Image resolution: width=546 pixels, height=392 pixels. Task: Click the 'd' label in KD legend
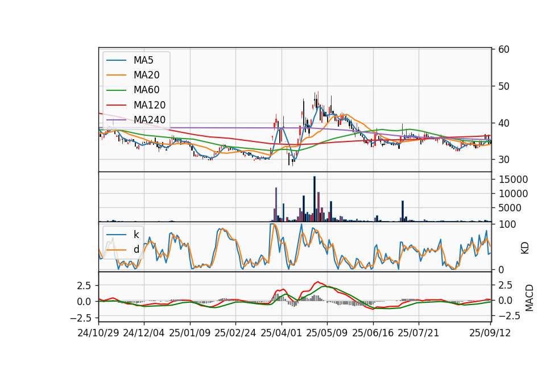pos(136,249)
